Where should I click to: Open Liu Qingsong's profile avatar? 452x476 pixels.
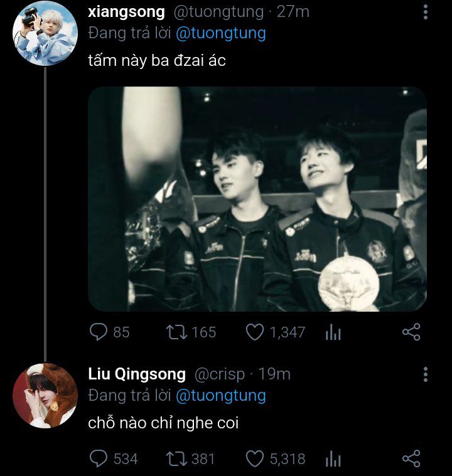[x=45, y=395]
